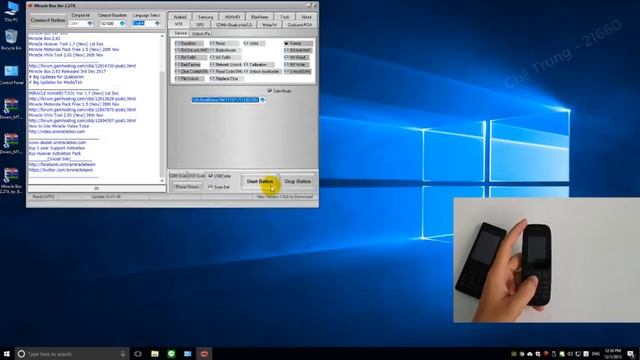Click the Cortana microphone icon in search box
The width and height of the screenshot is (640, 360).
[123, 353]
